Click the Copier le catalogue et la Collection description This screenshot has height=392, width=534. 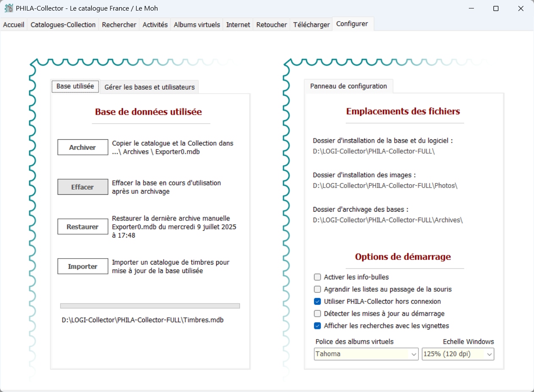pos(173,147)
